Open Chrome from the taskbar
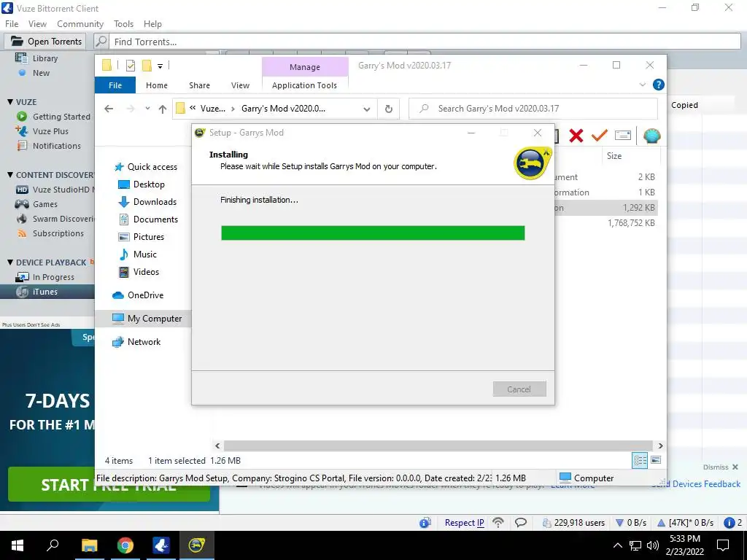The width and height of the screenshot is (747, 560). point(125,545)
